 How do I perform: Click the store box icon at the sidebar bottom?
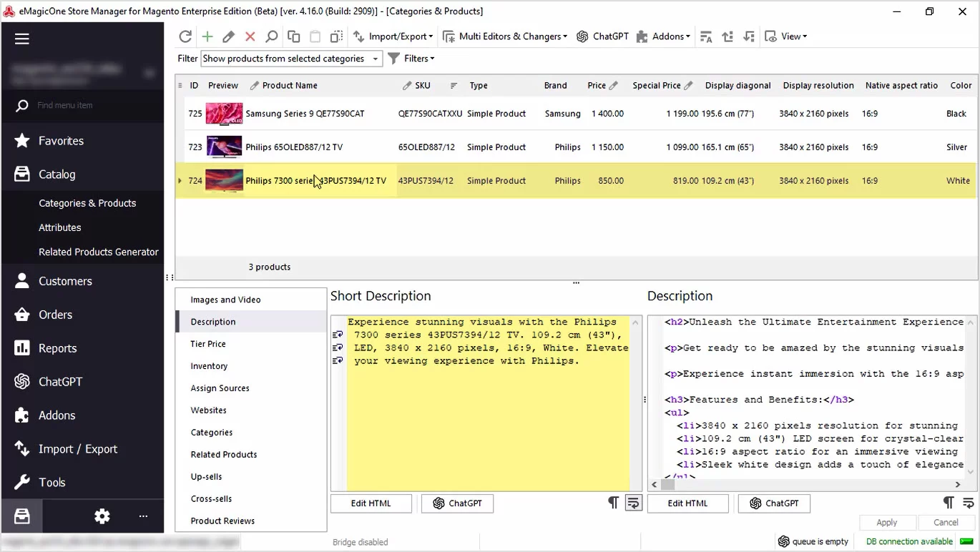[x=22, y=516]
